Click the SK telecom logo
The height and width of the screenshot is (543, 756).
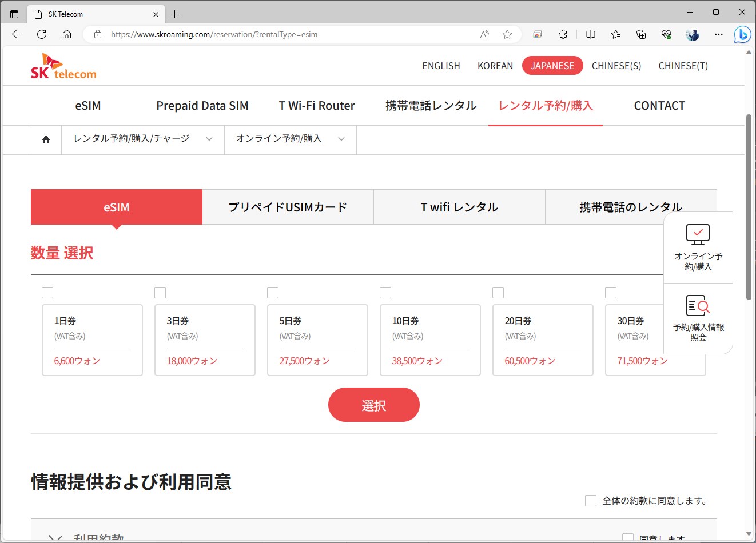(63, 65)
